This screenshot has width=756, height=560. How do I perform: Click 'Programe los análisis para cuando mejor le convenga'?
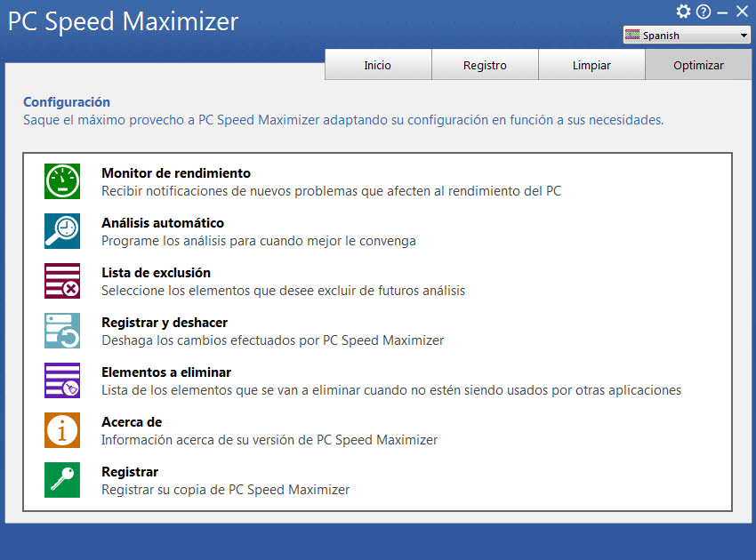coord(259,241)
